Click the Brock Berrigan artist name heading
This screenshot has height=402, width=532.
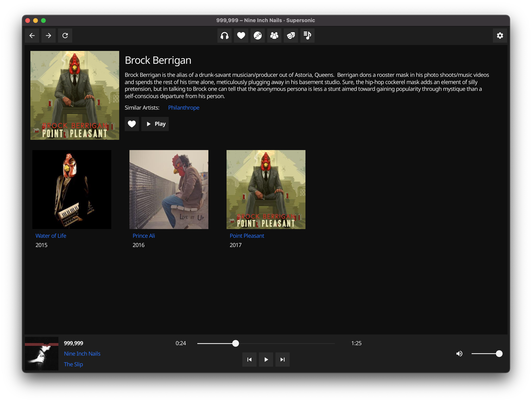tap(158, 60)
